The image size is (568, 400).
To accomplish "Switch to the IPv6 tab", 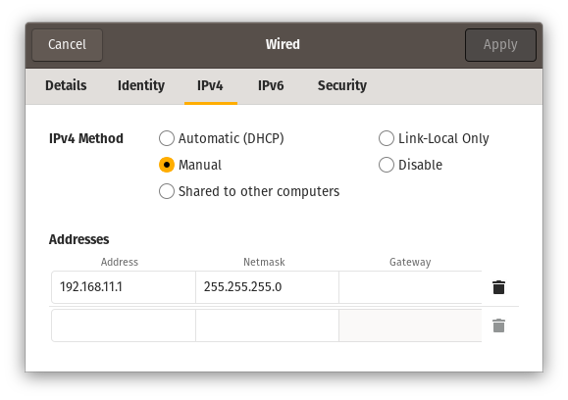I will pos(271,86).
